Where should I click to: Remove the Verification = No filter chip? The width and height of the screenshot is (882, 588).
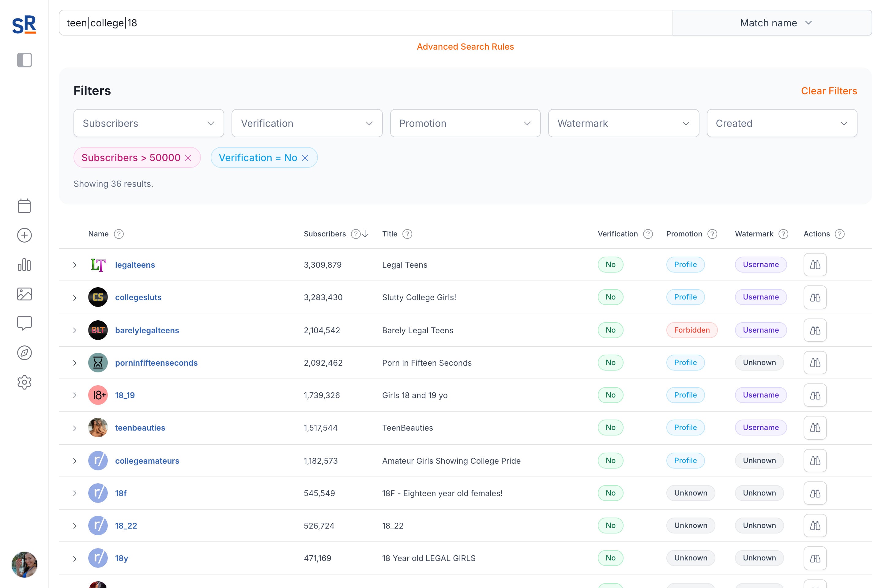coord(305,158)
